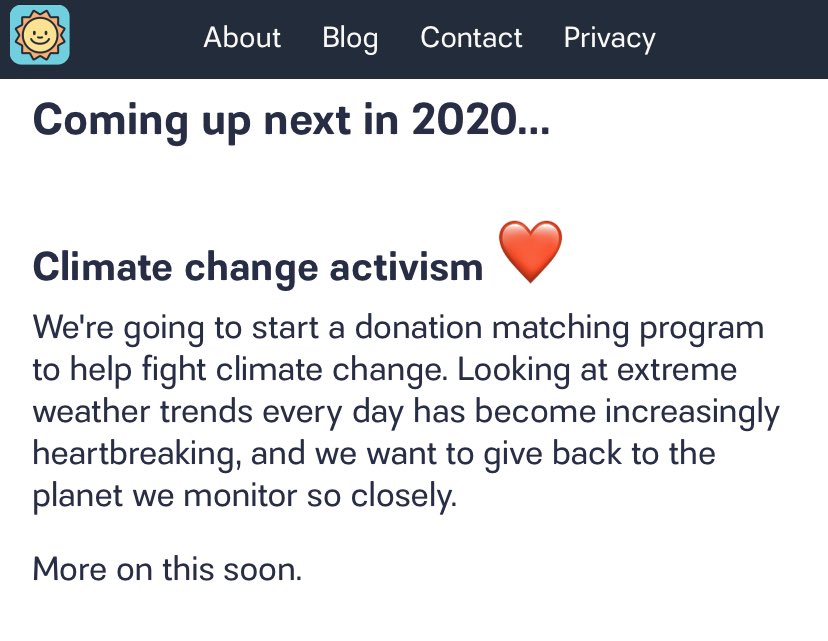Go to the Blog section
The image size is (828, 641).
[350, 38]
